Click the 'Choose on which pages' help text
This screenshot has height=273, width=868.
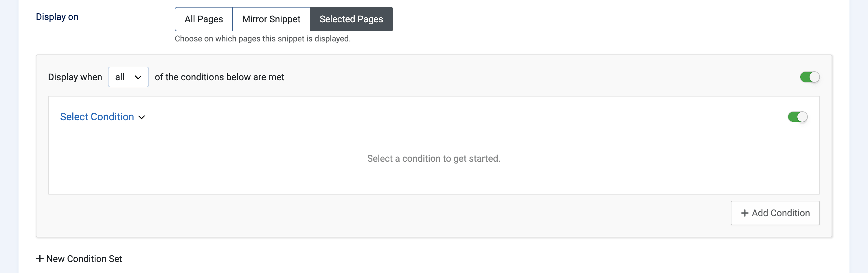(x=262, y=39)
